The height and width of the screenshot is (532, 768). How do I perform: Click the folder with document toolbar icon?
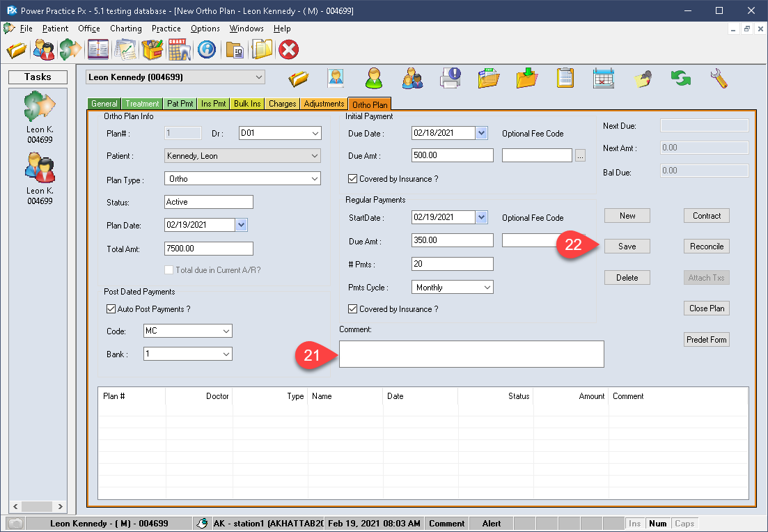(x=235, y=49)
